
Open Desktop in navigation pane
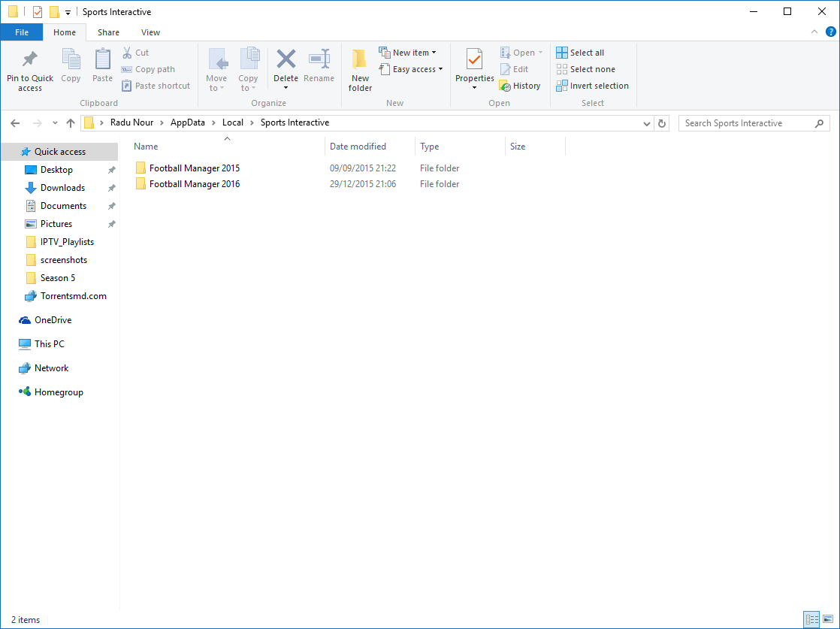(56, 170)
